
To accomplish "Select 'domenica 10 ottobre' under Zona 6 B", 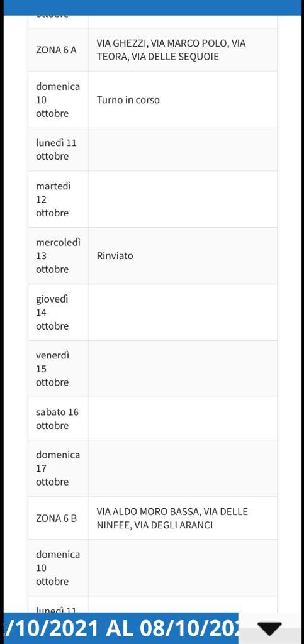I will tap(59, 568).
